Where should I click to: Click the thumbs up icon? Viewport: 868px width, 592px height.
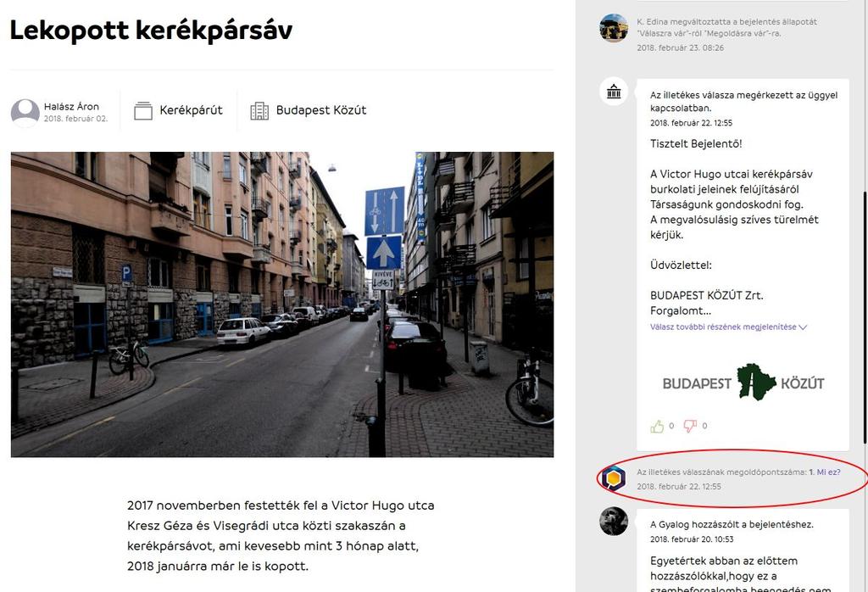(x=657, y=427)
